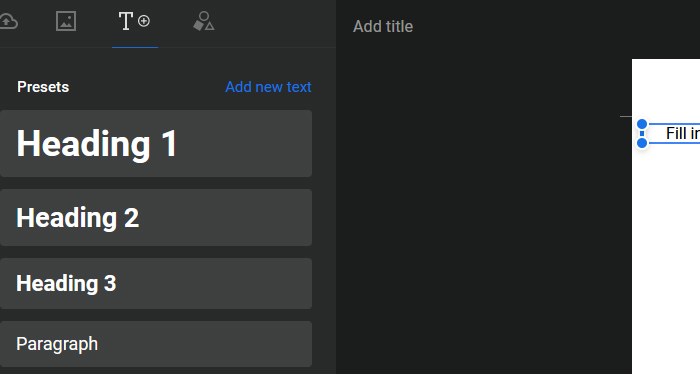
Task: Open the Media image library icon
Action: click(x=66, y=21)
